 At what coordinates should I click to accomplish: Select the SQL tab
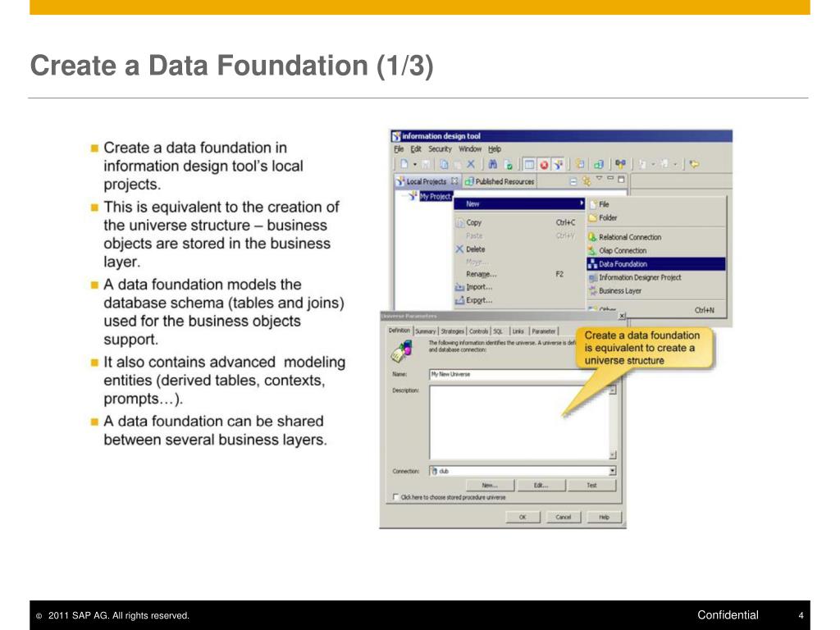(498, 331)
